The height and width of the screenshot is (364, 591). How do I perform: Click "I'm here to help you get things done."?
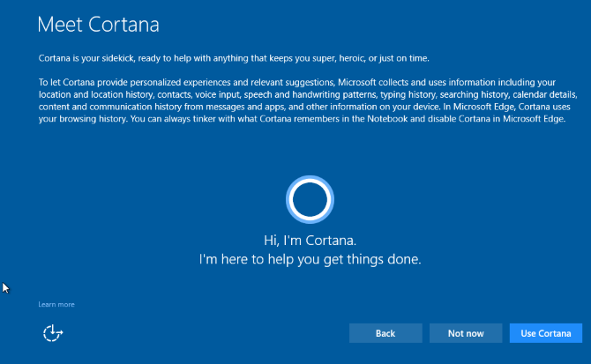(310, 259)
